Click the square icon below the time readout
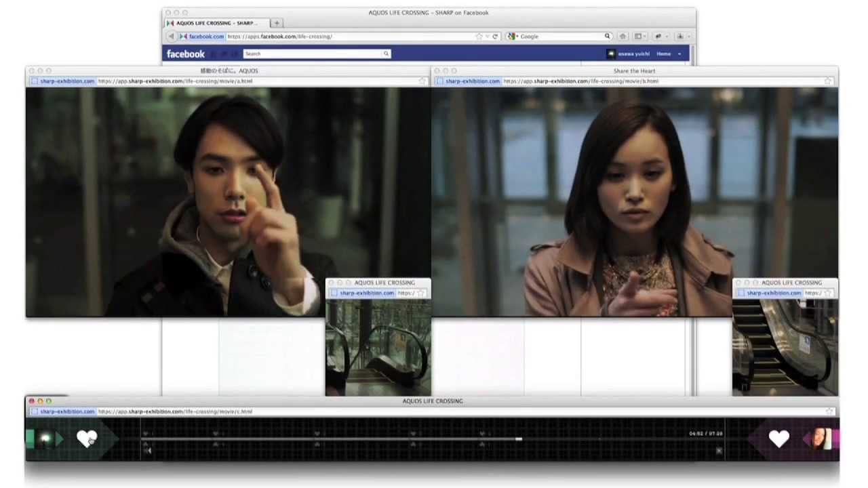The width and height of the screenshot is (868, 488). coord(719,451)
